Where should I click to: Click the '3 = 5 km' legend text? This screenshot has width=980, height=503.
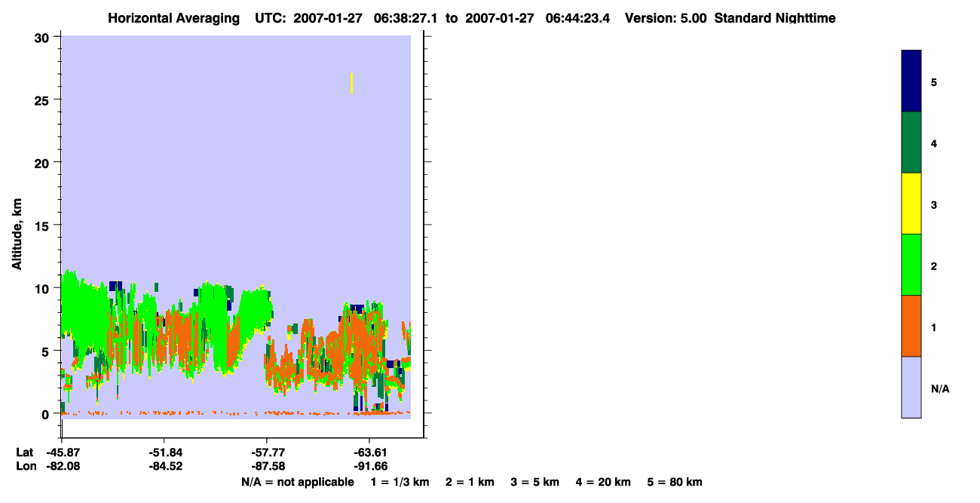(x=535, y=482)
